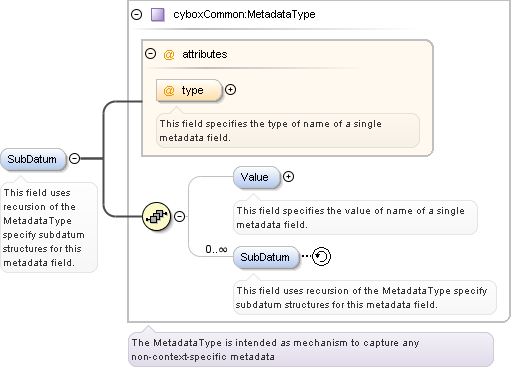Select the root SubDatum element node
This screenshot has height=370, width=512.
[x=33, y=159]
